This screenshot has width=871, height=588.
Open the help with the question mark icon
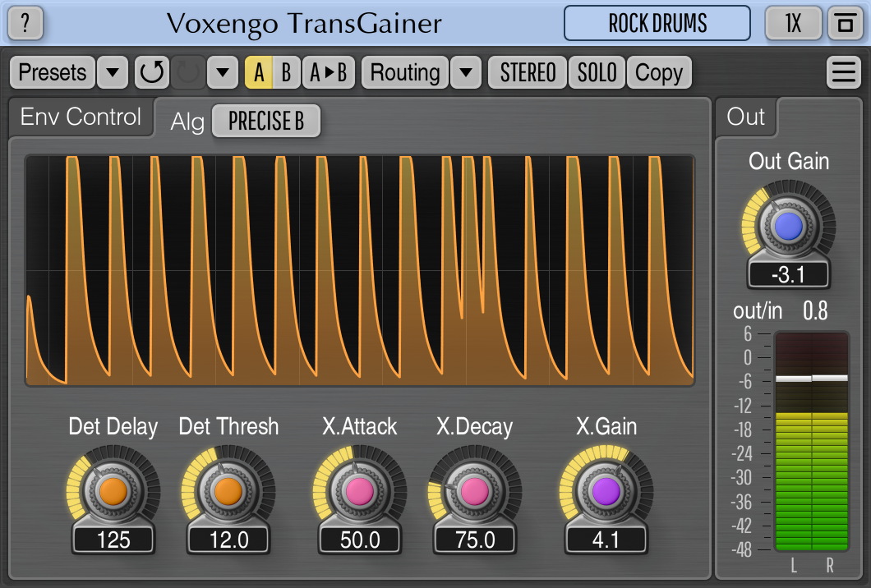[25, 24]
